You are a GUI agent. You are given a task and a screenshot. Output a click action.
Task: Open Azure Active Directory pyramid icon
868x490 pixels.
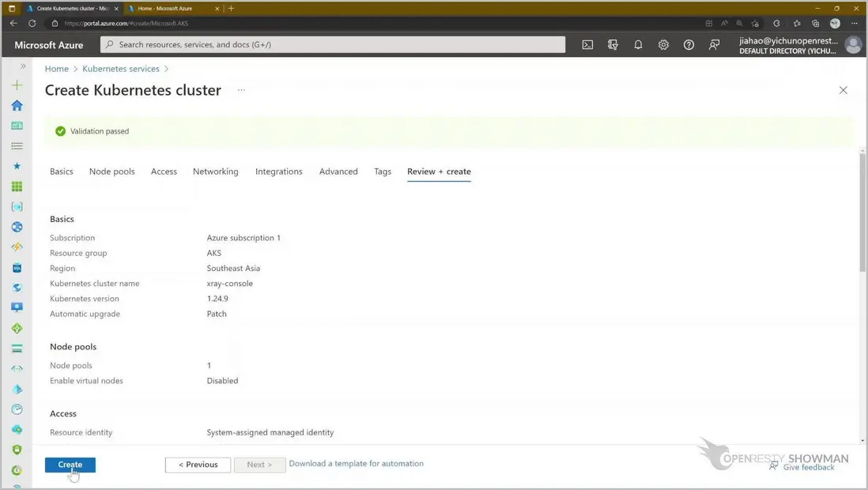pos(17,389)
